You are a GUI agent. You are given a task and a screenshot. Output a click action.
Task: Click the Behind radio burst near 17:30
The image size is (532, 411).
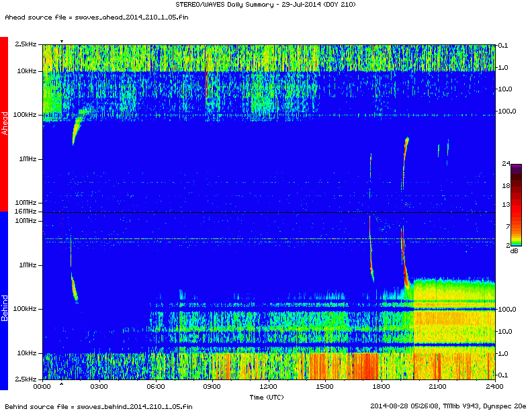[x=371, y=249]
